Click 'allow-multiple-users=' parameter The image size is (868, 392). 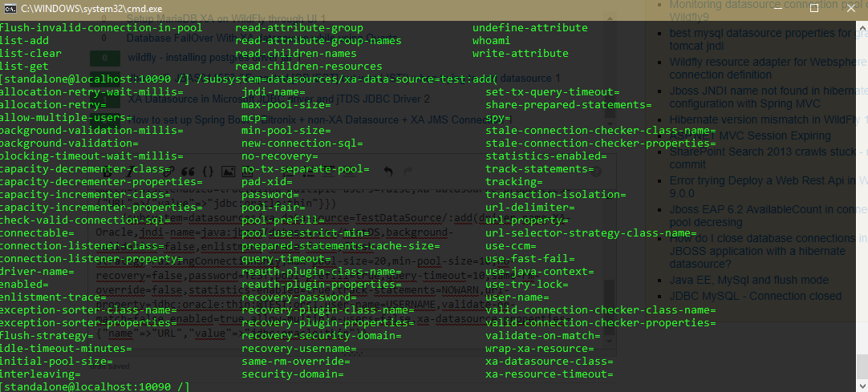[x=66, y=117]
